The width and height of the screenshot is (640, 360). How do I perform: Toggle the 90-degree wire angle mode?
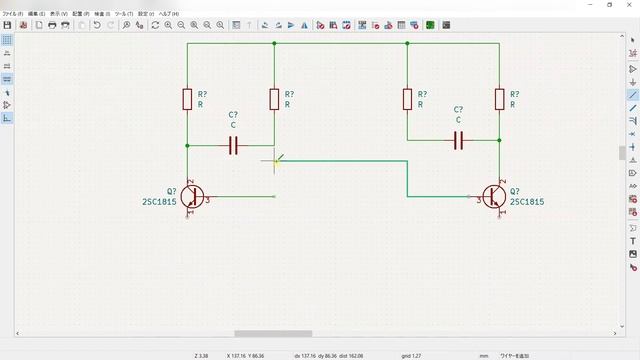point(7,118)
